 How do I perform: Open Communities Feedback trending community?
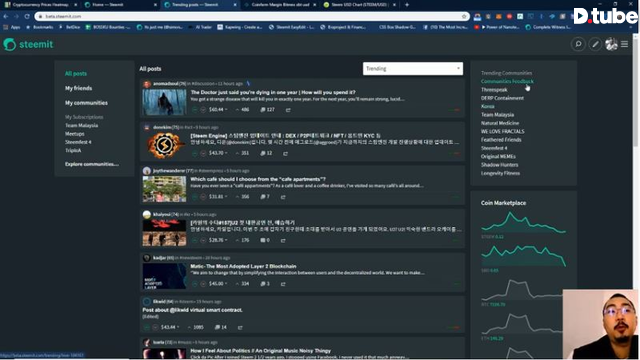(507, 81)
